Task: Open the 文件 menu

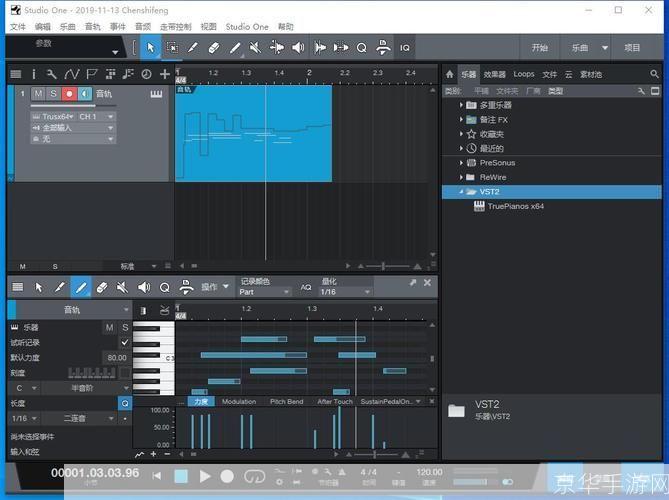Action: pyautogui.click(x=17, y=27)
